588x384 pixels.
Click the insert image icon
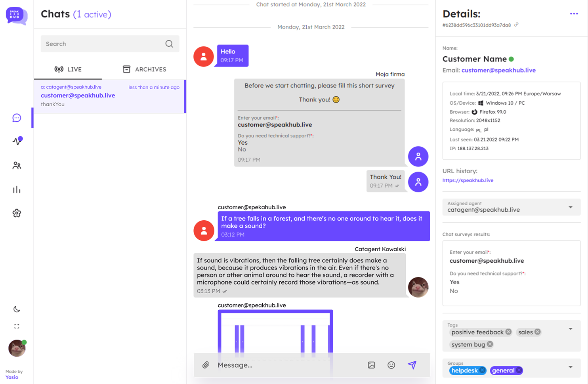click(371, 365)
